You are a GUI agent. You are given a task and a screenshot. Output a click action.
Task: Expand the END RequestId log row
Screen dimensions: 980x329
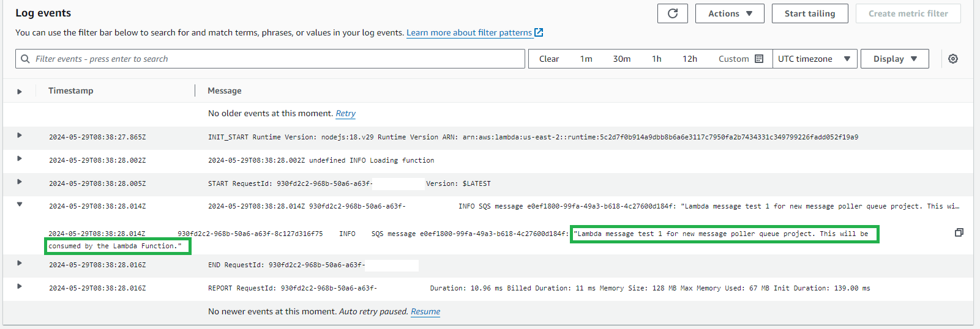click(20, 263)
